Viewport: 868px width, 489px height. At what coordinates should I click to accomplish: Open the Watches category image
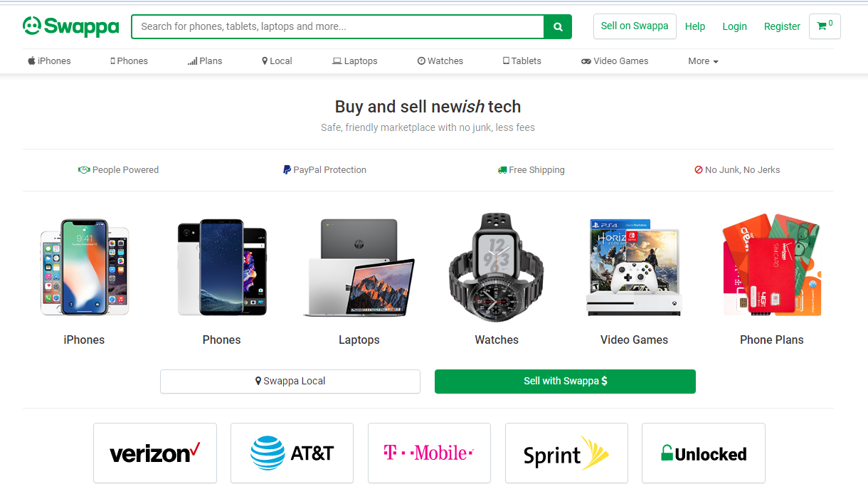point(496,265)
